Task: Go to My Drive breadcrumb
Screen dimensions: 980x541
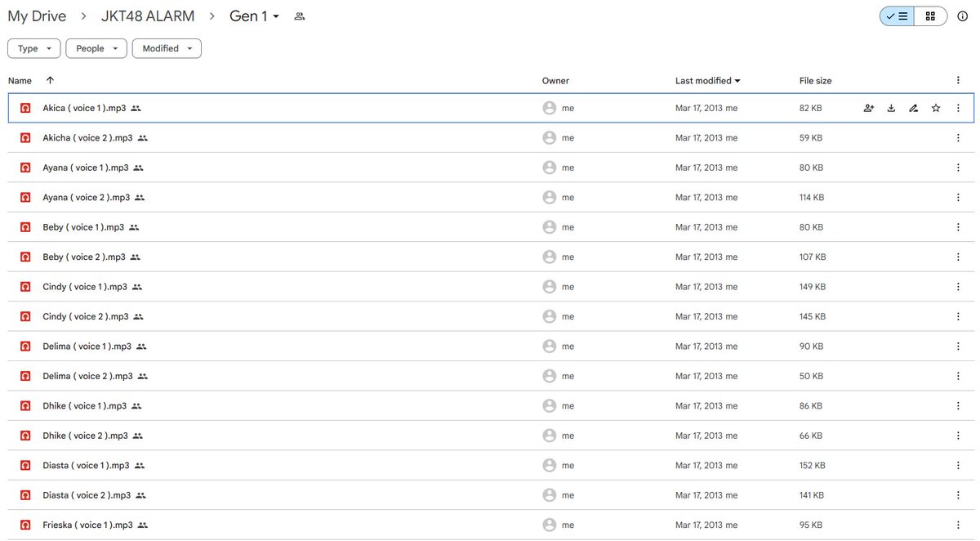Action: (x=37, y=16)
